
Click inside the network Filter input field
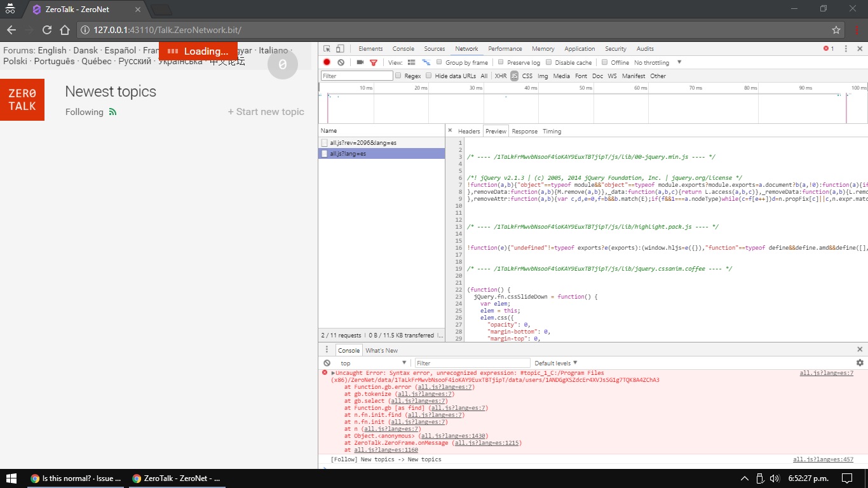point(356,76)
